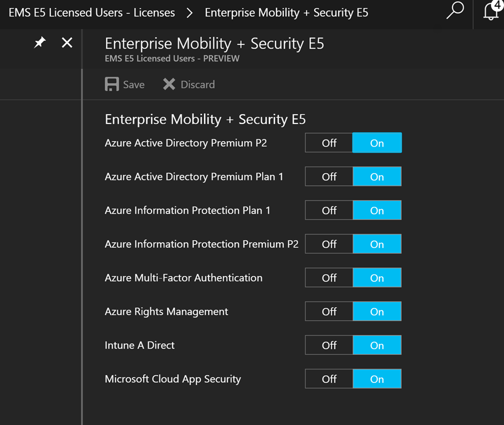Open EMS E5 Licensed Users - Licenses breadcrumb

click(x=92, y=13)
